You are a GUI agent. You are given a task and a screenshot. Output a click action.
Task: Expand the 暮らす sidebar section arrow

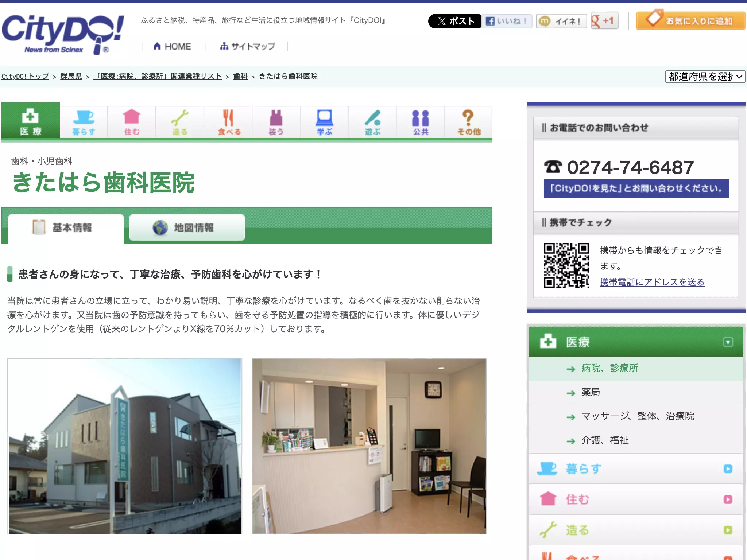pyautogui.click(x=728, y=469)
